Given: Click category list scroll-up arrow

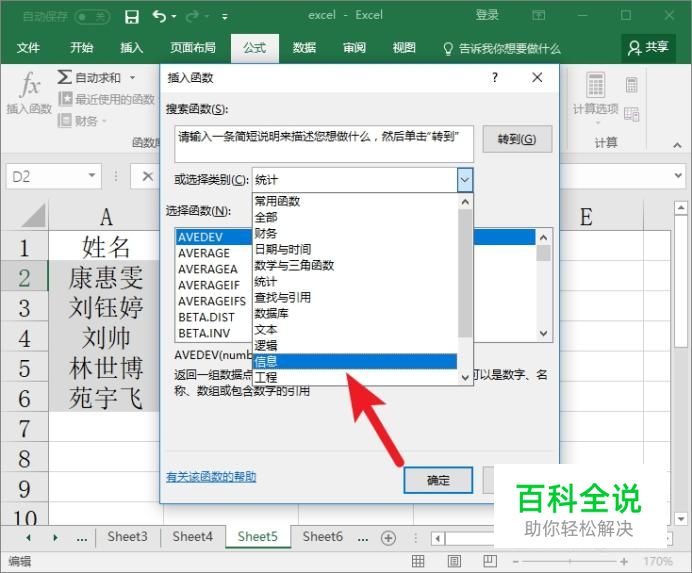Looking at the screenshot, I should click(x=465, y=202).
